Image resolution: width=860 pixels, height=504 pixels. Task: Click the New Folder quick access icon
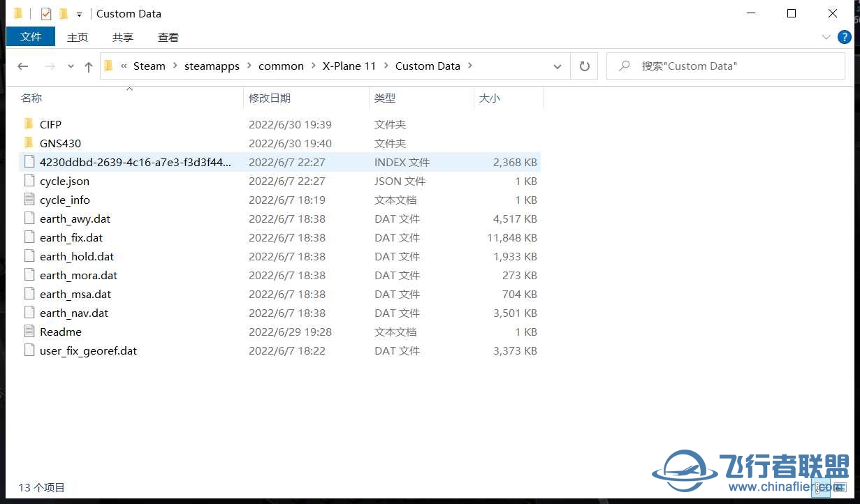point(63,14)
